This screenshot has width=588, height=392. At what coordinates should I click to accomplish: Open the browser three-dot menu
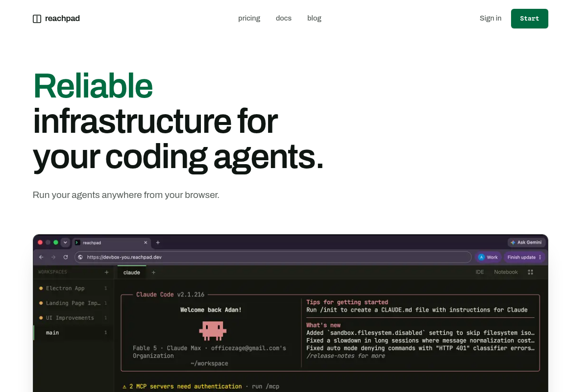540,257
